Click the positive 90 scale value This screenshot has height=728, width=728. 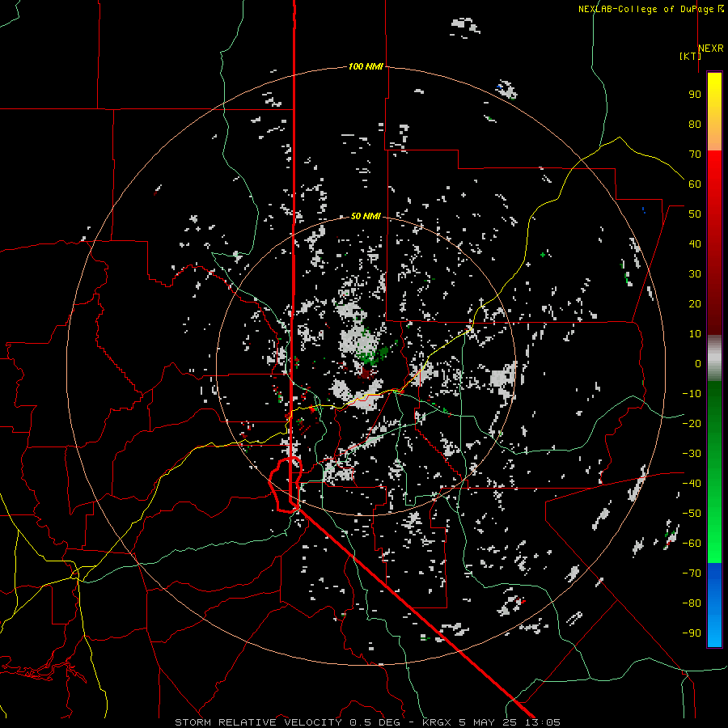[695, 95]
